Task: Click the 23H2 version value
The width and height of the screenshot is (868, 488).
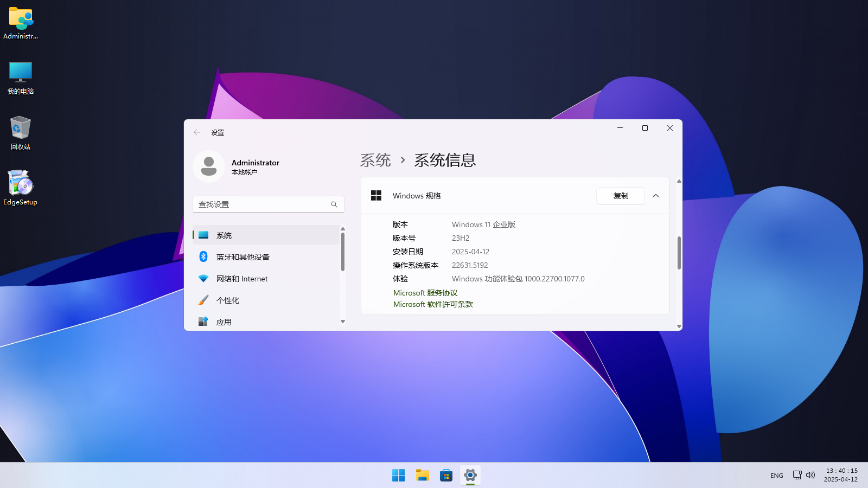Action: pos(461,238)
